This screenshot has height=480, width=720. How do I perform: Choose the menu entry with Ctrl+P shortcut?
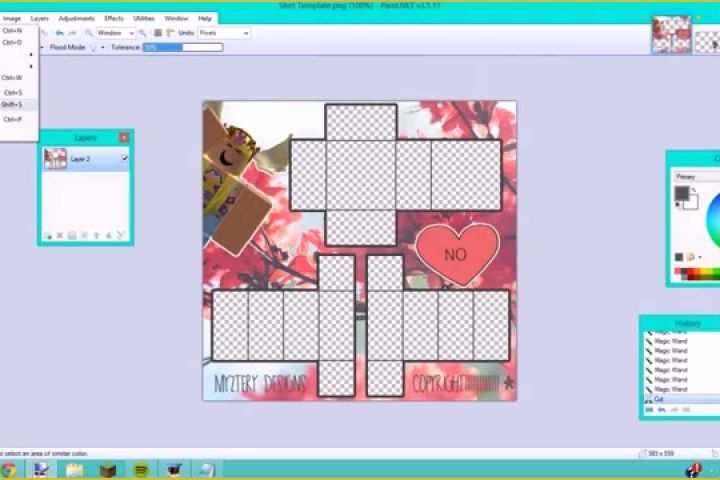coord(18,119)
